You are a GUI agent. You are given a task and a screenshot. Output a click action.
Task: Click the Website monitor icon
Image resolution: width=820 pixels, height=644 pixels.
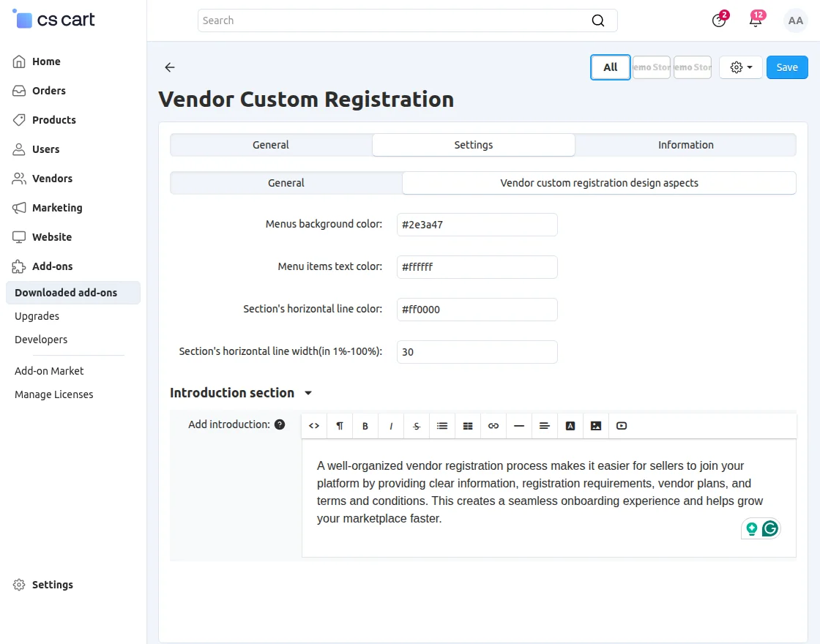pos(19,237)
